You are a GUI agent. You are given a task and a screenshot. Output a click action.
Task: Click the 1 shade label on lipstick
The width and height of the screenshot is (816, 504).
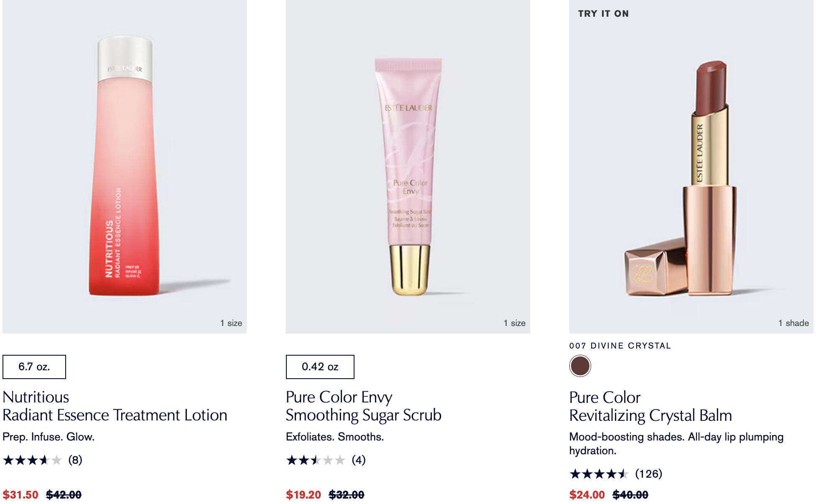[x=793, y=323]
